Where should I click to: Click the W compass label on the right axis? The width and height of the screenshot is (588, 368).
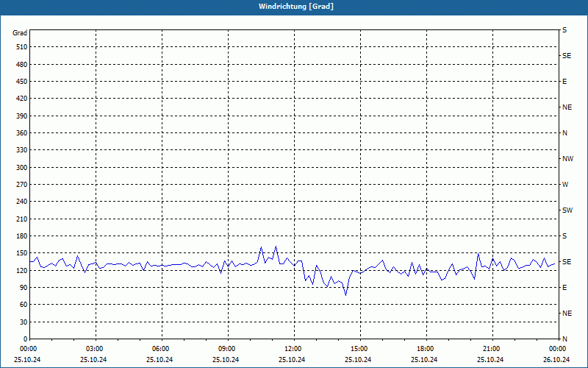point(565,185)
